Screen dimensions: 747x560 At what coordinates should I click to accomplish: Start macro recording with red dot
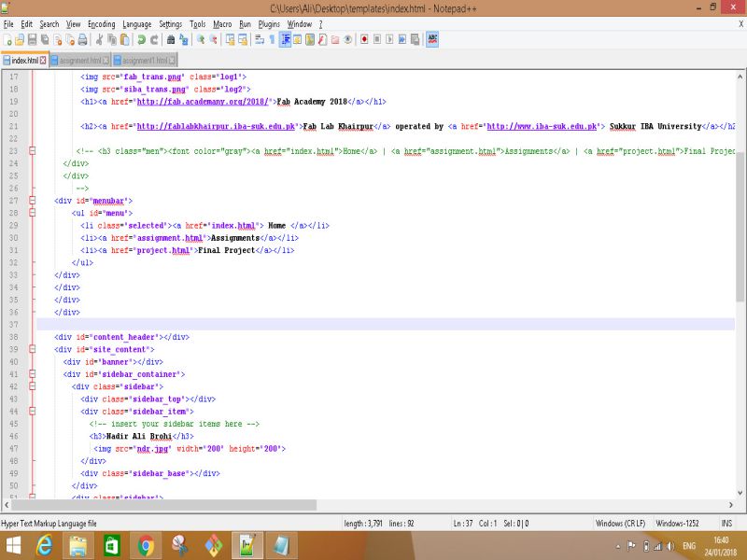[364, 39]
